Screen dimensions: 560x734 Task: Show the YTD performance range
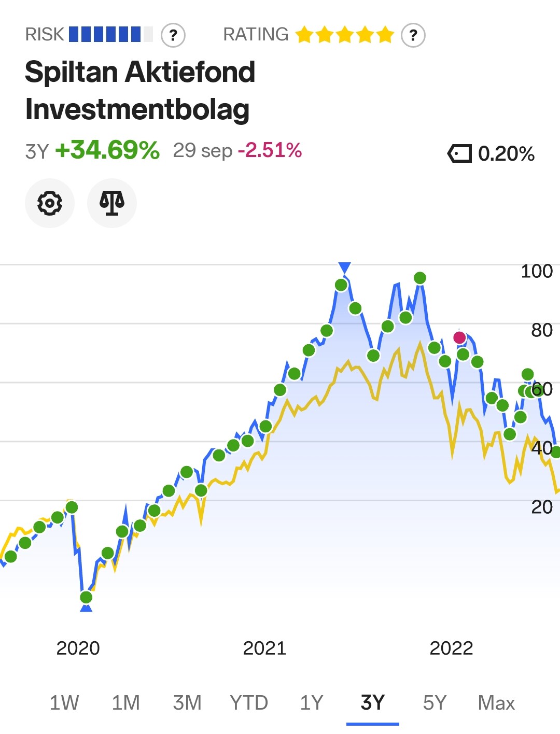[x=249, y=703]
